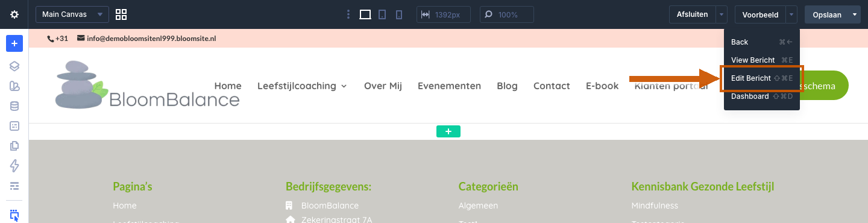Click the green add section plus bar
The height and width of the screenshot is (223, 868).
[448, 131]
